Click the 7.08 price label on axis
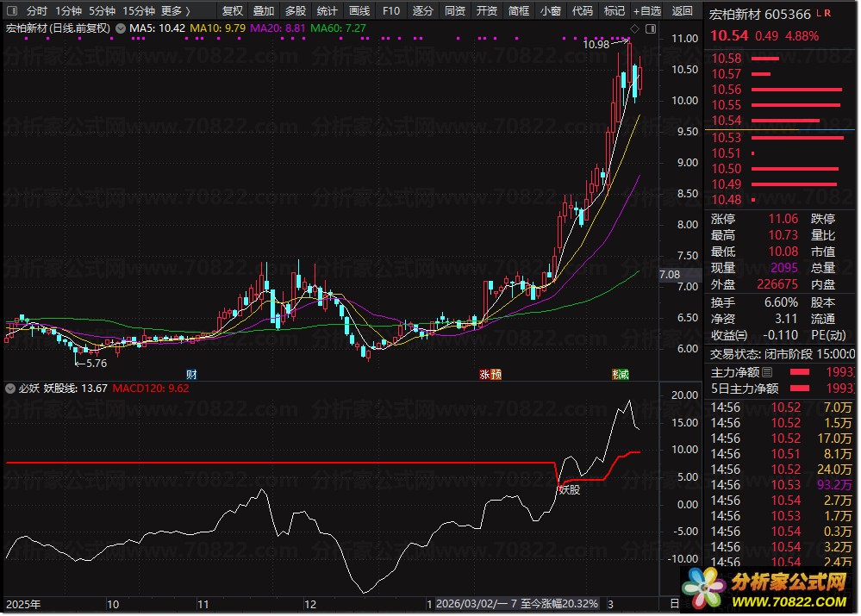The width and height of the screenshot is (861, 616). coord(669,275)
